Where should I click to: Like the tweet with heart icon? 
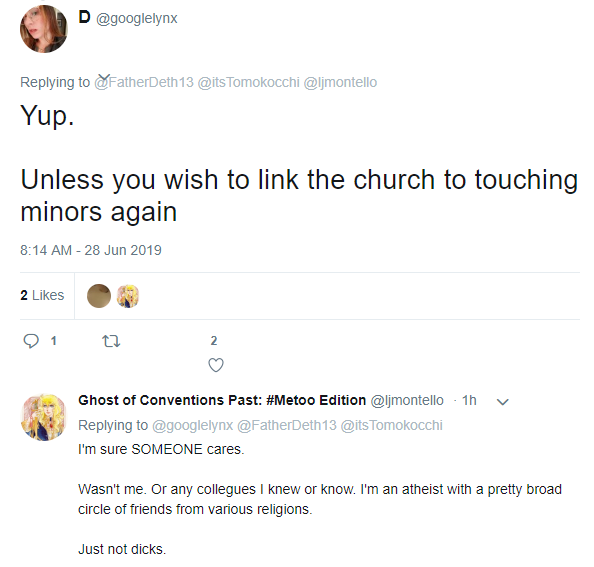tap(216, 365)
